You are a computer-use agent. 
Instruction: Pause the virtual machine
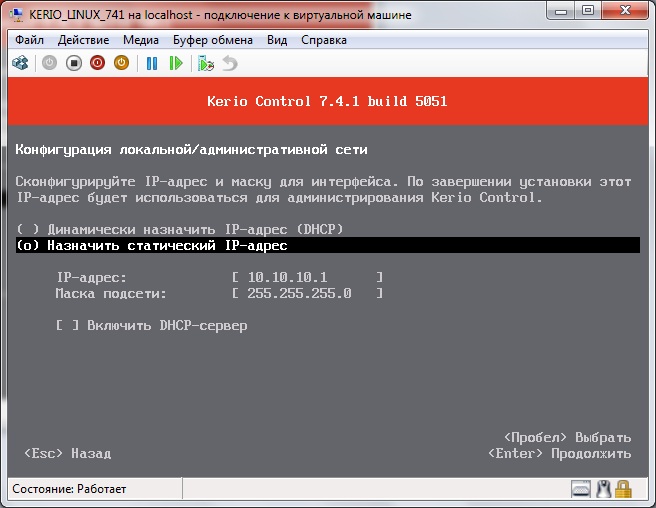(152, 63)
